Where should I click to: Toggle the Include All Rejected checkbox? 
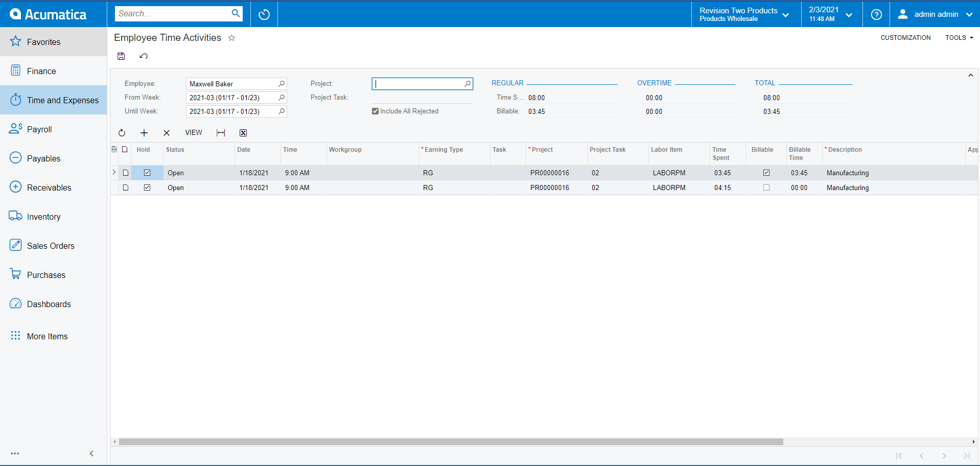pyautogui.click(x=376, y=111)
